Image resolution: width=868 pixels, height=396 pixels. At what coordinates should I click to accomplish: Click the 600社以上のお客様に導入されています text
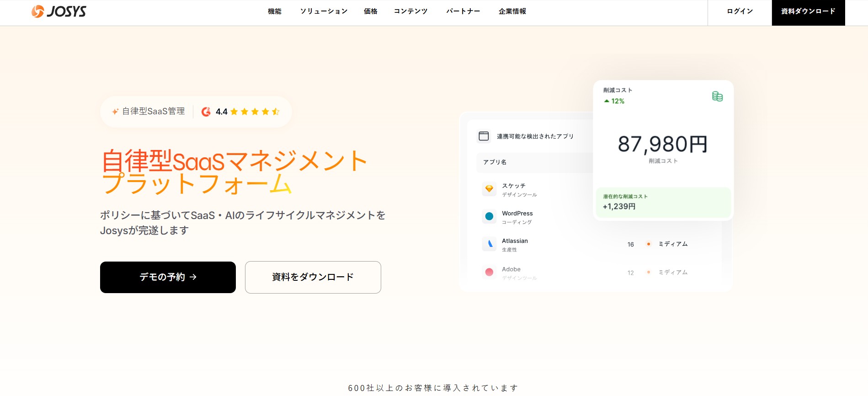point(433,388)
